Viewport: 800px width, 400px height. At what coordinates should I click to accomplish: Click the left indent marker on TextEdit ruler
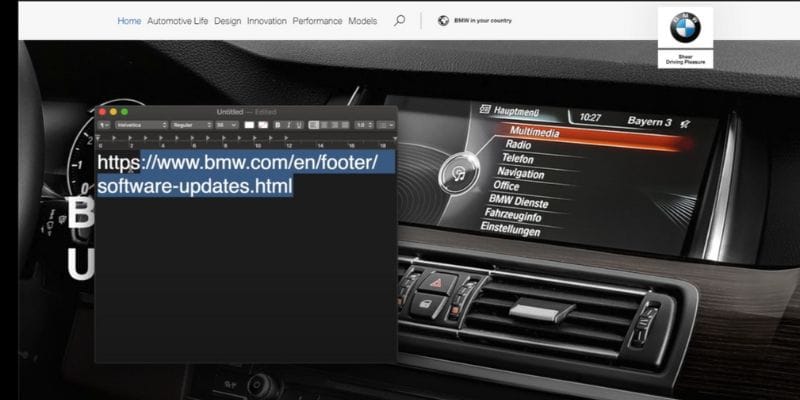tap(97, 138)
